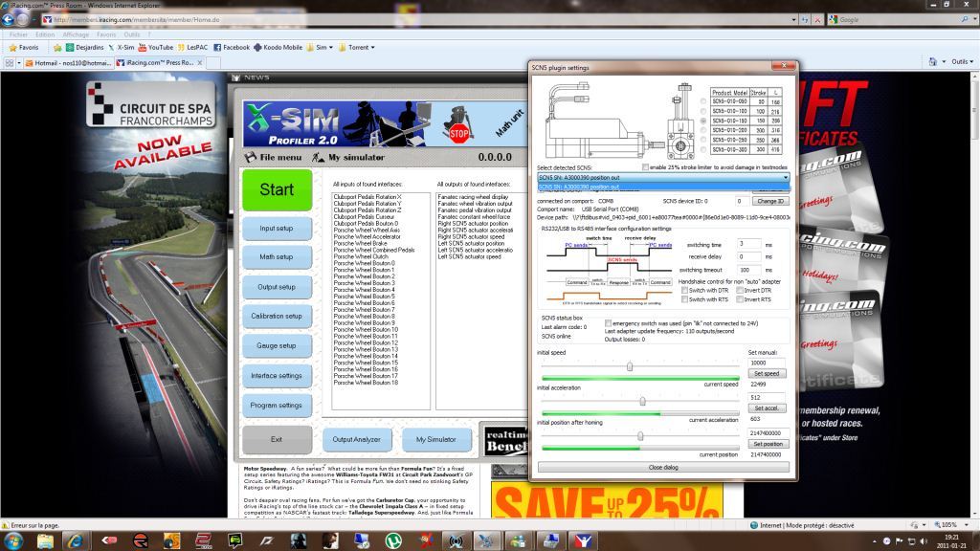The image size is (980, 551).
Task: Open the Windows Start orb on the taskbar
Action: 13,540
